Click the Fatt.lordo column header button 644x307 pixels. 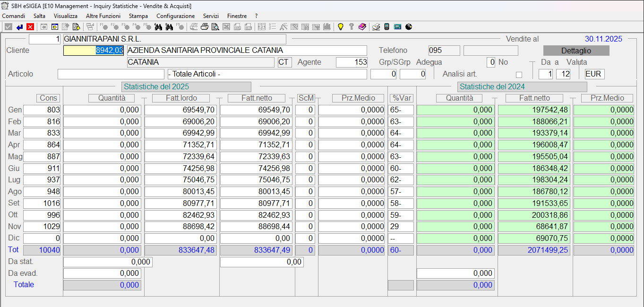coord(181,98)
